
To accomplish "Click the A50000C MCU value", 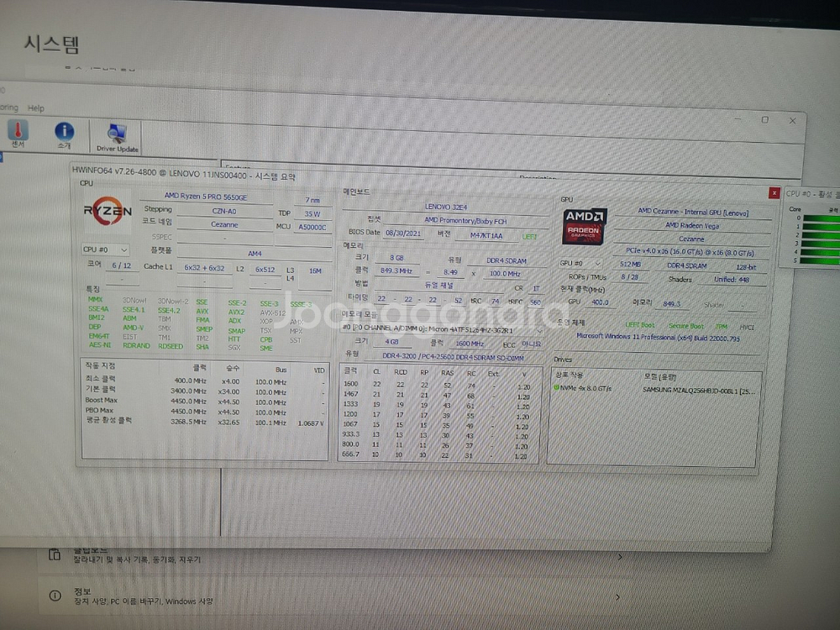I will coord(312,227).
